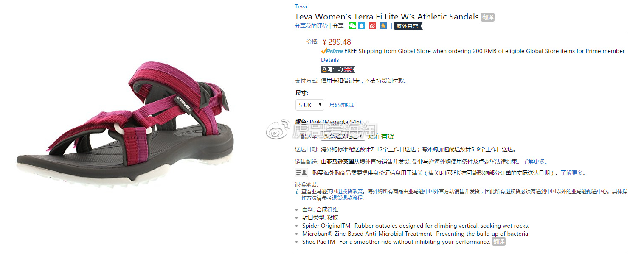Click the Prime logo
Viewport: 644px width, 259px height.
coord(332,51)
